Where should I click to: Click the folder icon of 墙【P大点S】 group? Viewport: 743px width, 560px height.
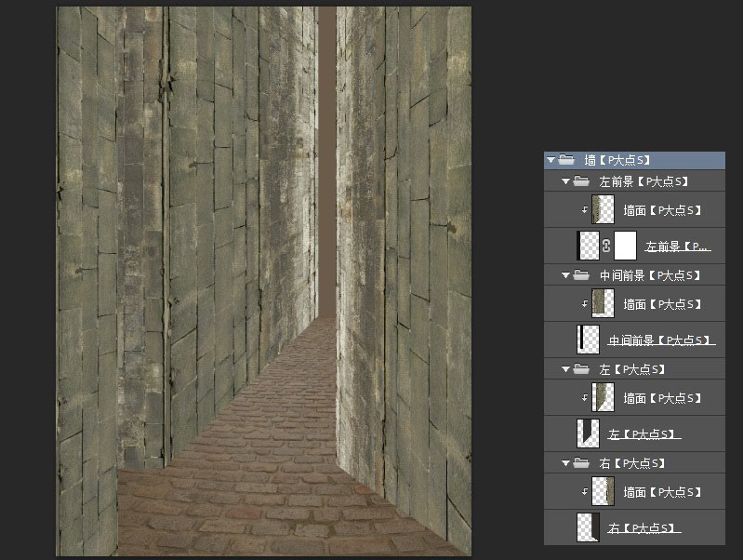(x=566, y=160)
